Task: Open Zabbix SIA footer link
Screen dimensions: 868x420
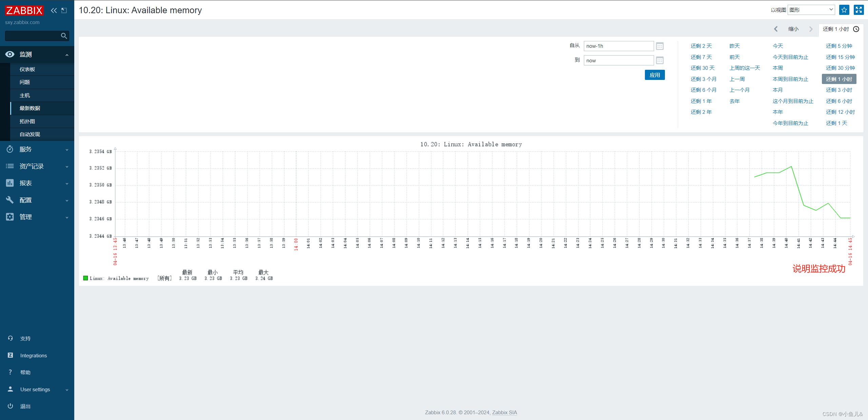Action: 505,413
